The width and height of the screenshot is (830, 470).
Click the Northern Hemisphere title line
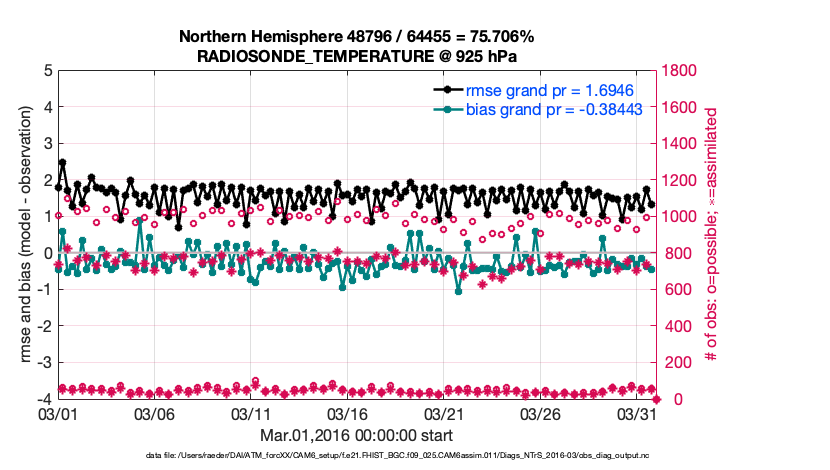coord(356,37)
